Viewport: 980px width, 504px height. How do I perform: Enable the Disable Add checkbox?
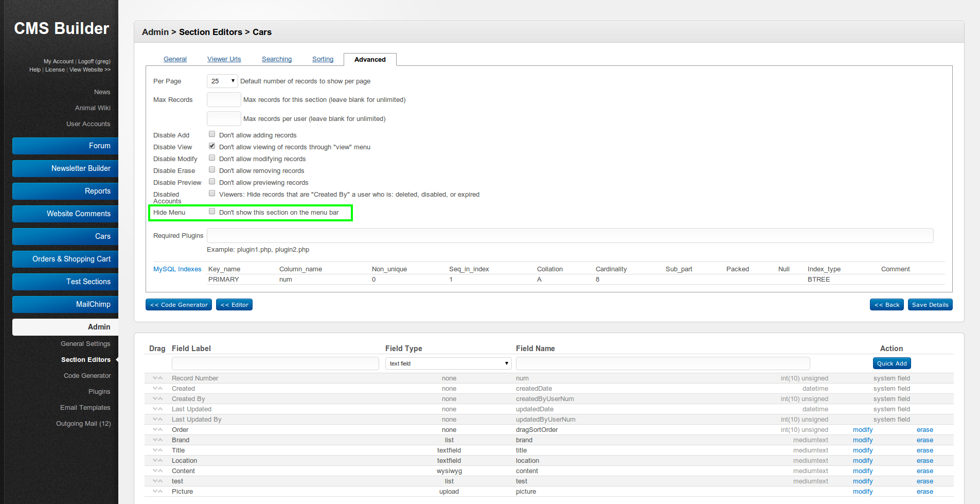pyautogui.click(x=212, y=134)
